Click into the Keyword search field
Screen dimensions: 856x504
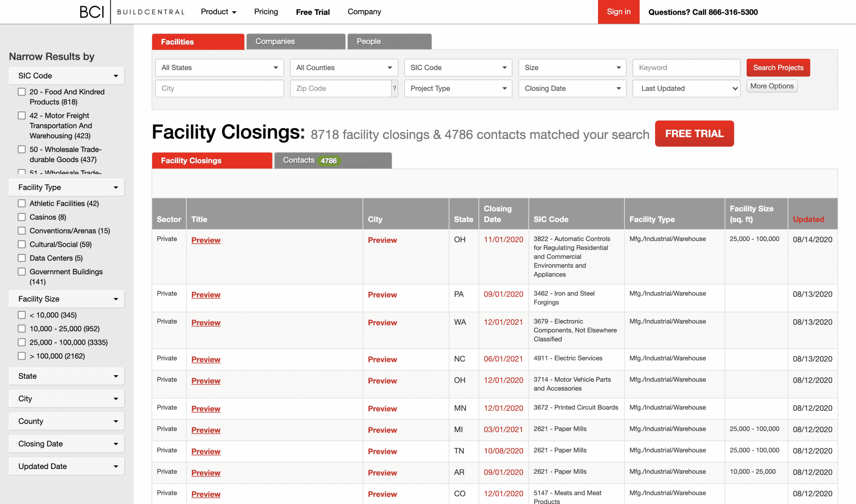coord(686,67)
